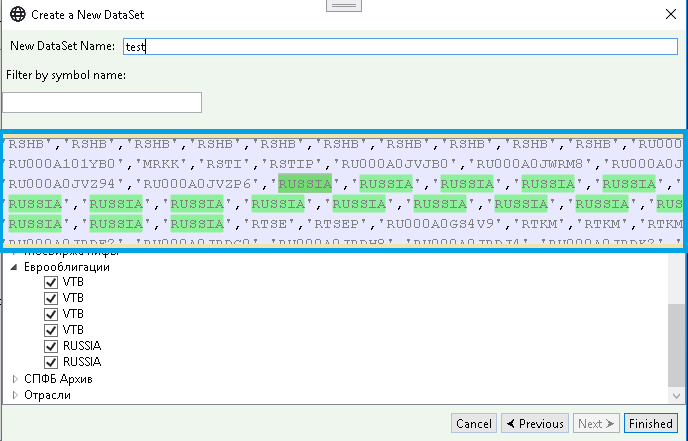Screen dimensions: 688x441
Task: Click the 'MRKK' symbol in the list
Action: pyautogui.click(x=161, y=164)
